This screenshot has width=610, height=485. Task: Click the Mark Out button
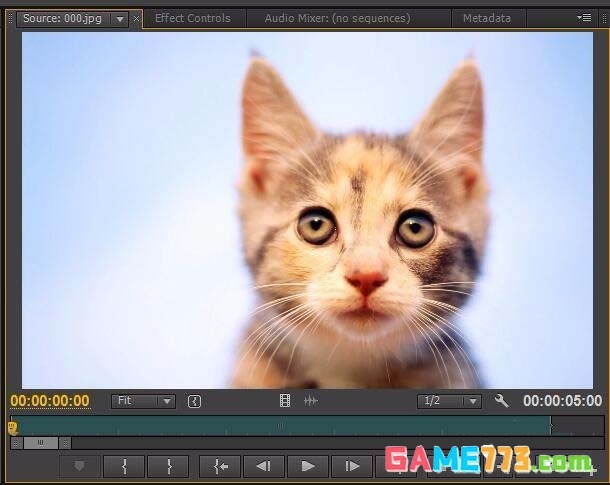(x=168, y=466)
